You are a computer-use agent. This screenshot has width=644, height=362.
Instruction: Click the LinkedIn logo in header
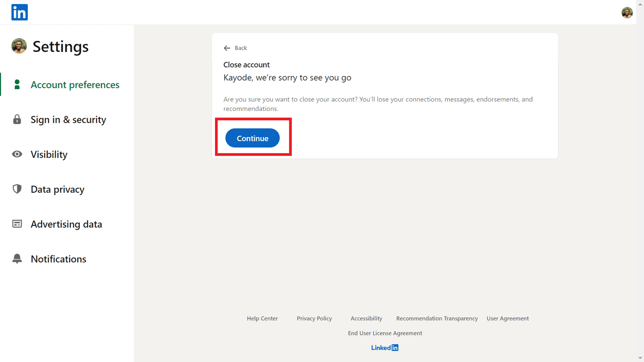tap(19, 12)
